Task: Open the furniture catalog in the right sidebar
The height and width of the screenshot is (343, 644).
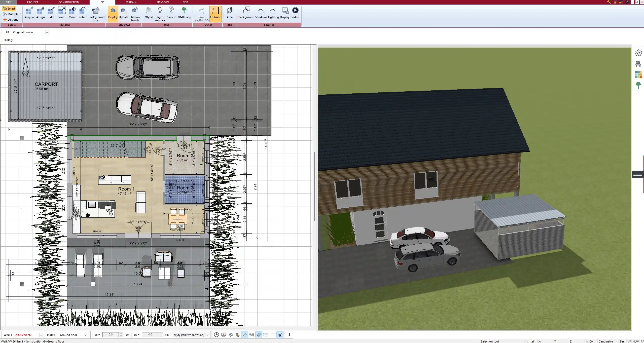Action: (638, 63)
